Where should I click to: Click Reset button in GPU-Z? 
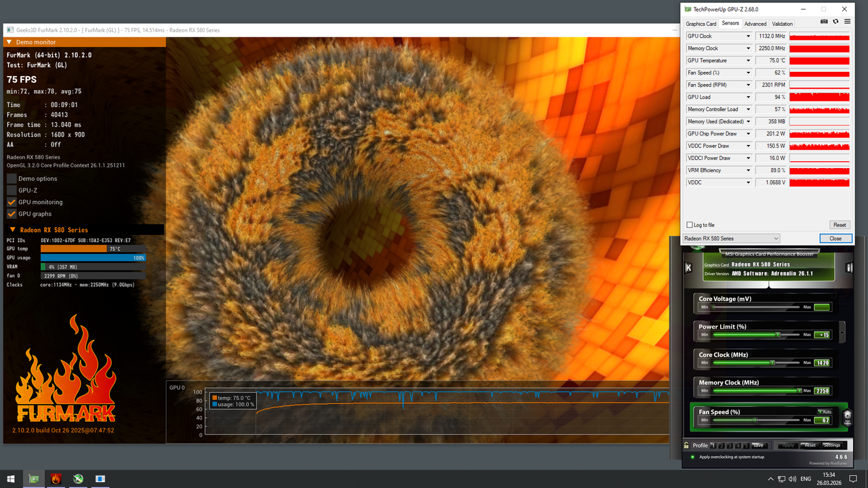[x=840, y=225]
